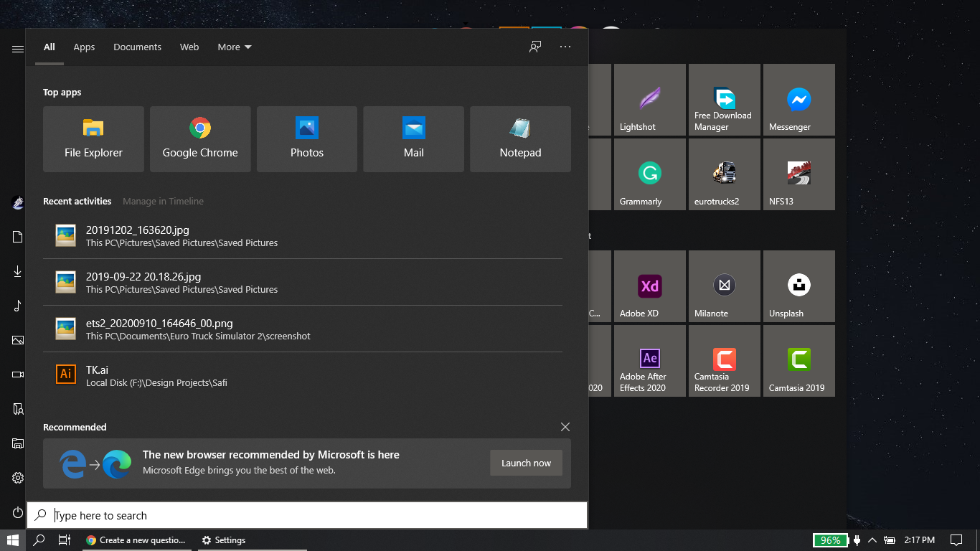Open Settings gear in Start sidebar
The width and height of the screenshot is (980, 551).
[x=18, y=478]
